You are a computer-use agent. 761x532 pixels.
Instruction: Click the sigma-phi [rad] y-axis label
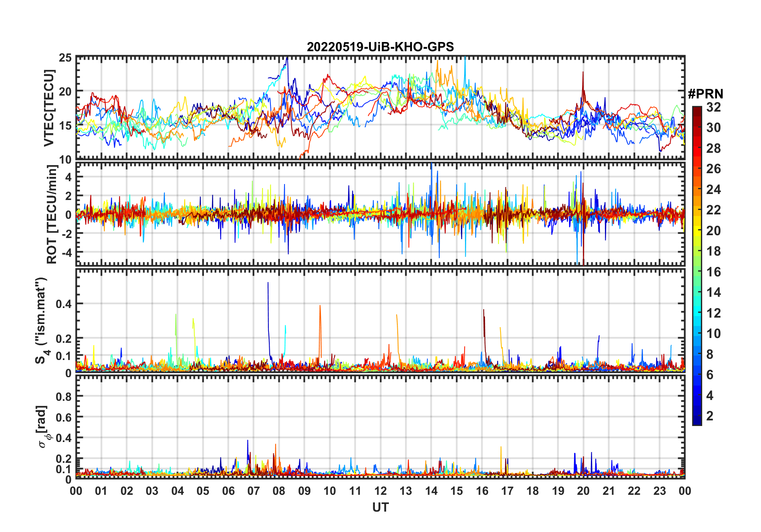point(42,426)
